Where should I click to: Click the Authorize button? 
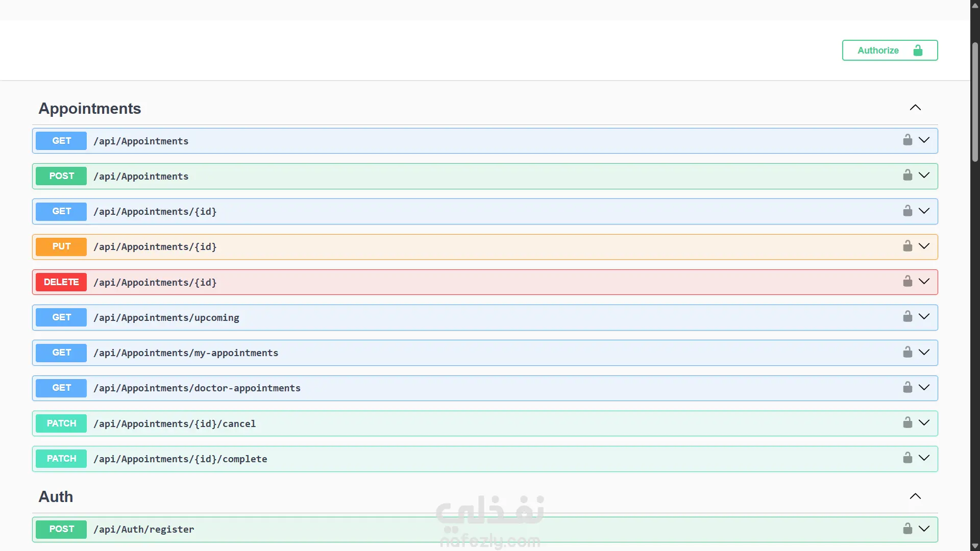889,51
